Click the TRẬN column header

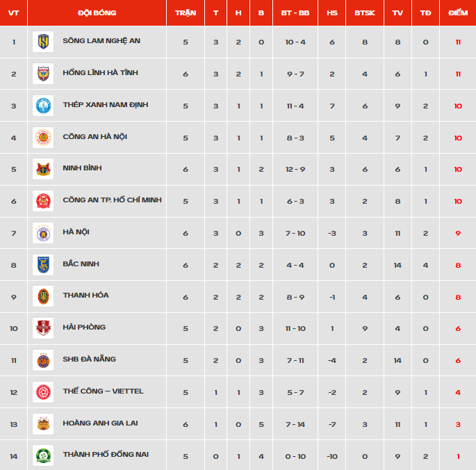(x=186, y=13)
